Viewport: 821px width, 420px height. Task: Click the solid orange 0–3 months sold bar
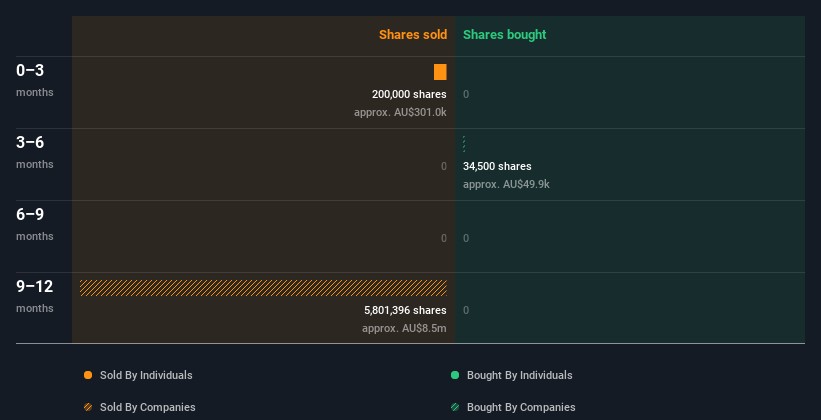pos(440,72)
